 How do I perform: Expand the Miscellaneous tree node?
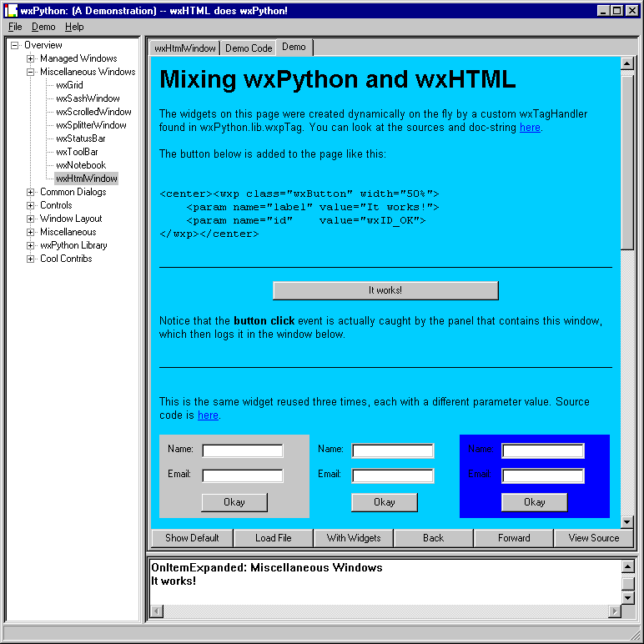(30, 233)
